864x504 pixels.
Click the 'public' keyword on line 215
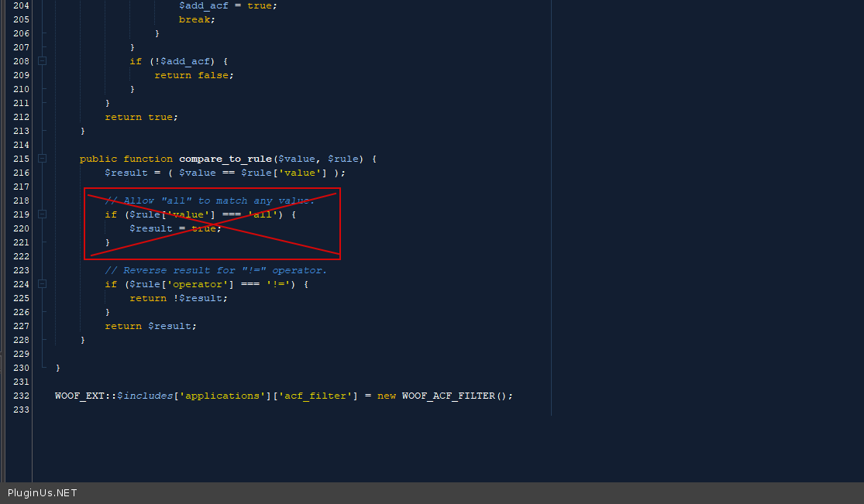98,159
